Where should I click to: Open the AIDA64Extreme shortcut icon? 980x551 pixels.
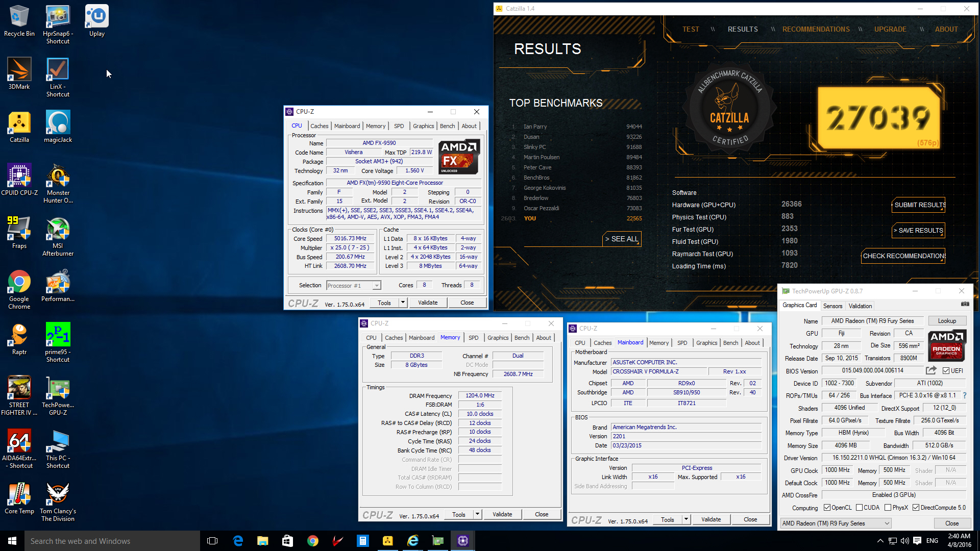(x=19, y=449)
